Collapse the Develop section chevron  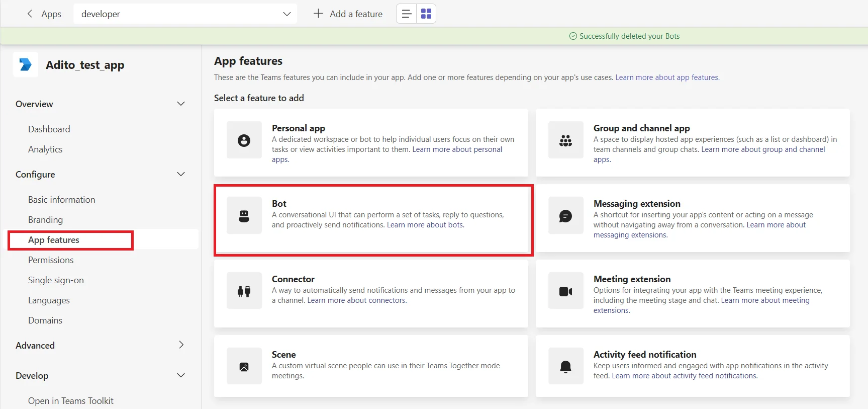(x=181, y=375)
